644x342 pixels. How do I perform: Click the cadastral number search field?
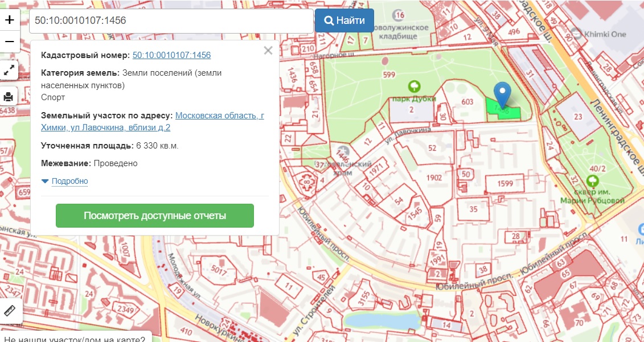pos(171,20)
